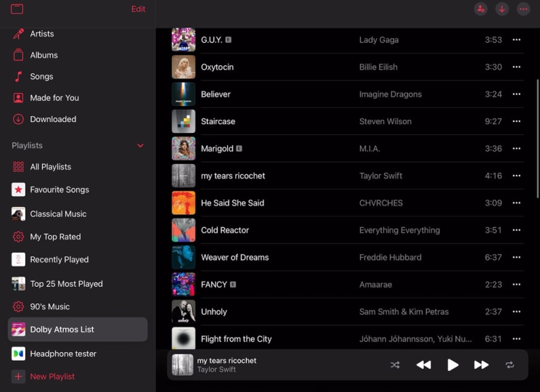Open Albums in the library sidebar

78,55
